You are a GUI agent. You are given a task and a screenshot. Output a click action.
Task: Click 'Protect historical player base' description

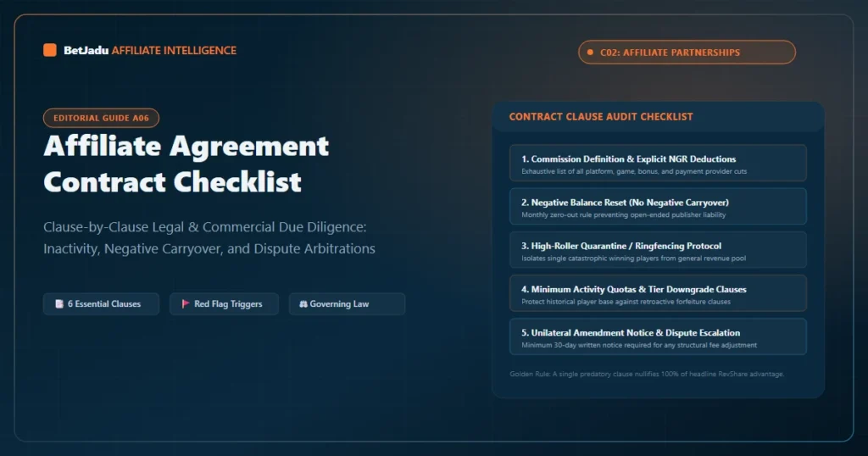626,302
